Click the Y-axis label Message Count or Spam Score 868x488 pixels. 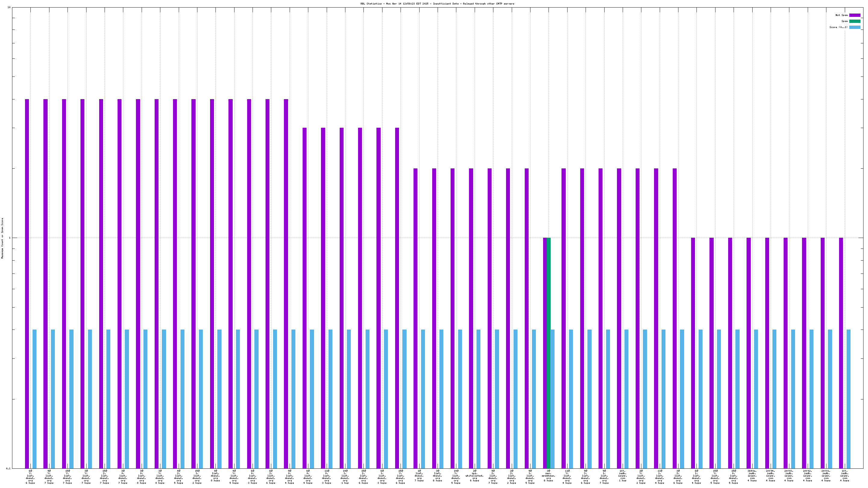(2, 238)
